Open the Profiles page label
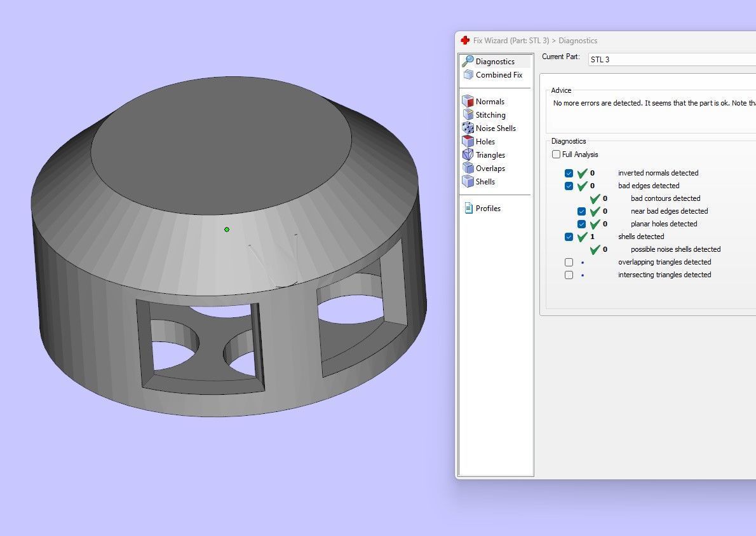 click(488, 208)
